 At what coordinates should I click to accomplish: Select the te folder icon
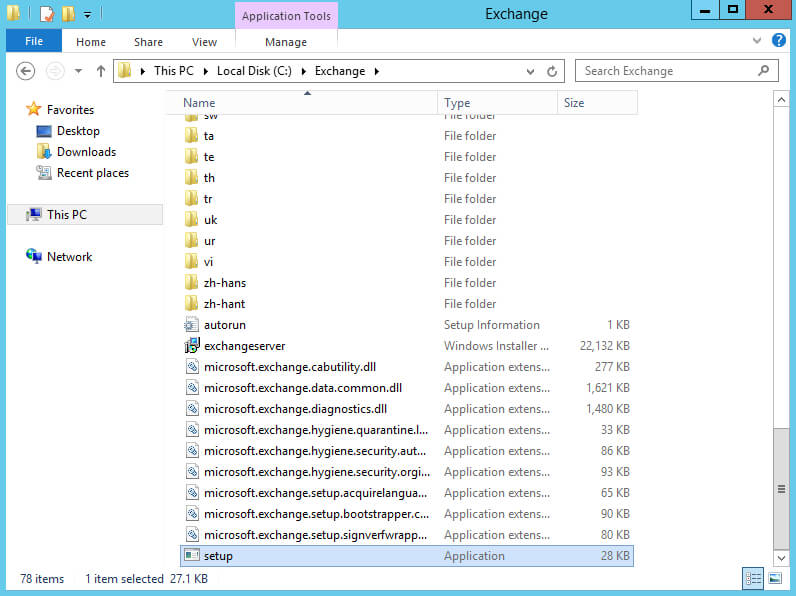click(191, 156)
